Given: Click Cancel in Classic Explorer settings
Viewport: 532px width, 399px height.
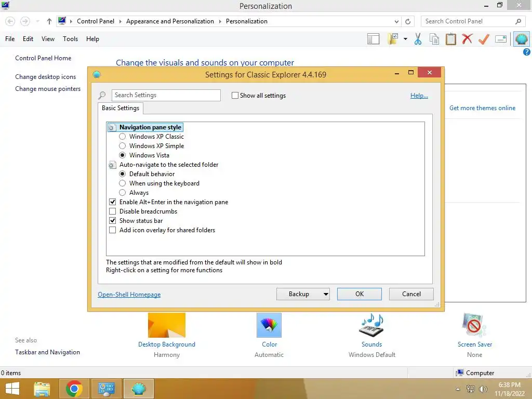Looking at the screenshot, I should click(411, 294).
